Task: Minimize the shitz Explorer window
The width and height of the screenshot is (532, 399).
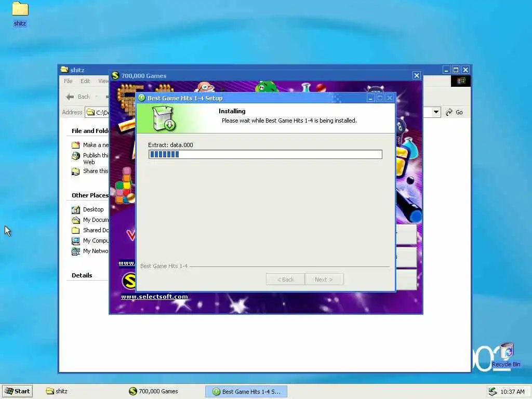Action: [446, 70]
